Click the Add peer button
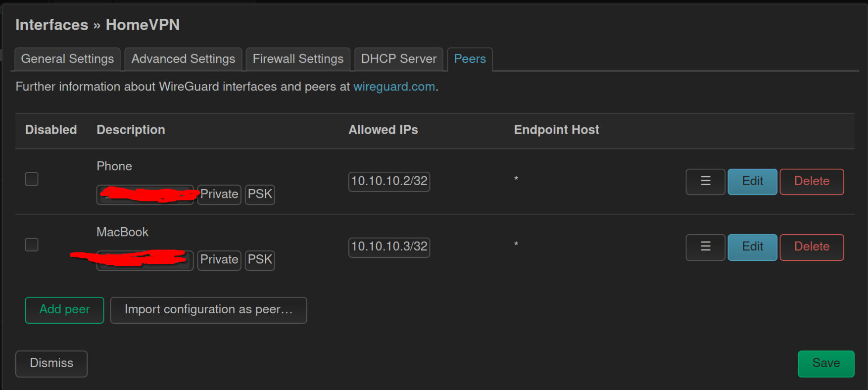 (x=64, y=310)
